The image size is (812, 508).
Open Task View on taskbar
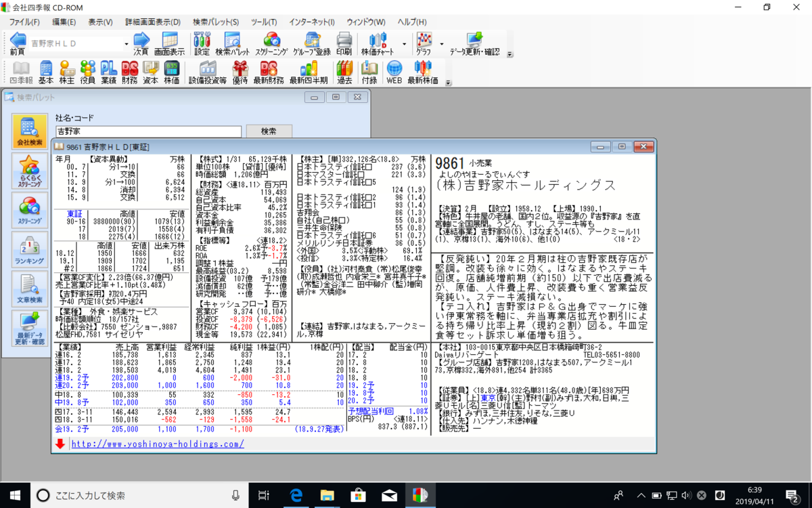click(265, 495)
